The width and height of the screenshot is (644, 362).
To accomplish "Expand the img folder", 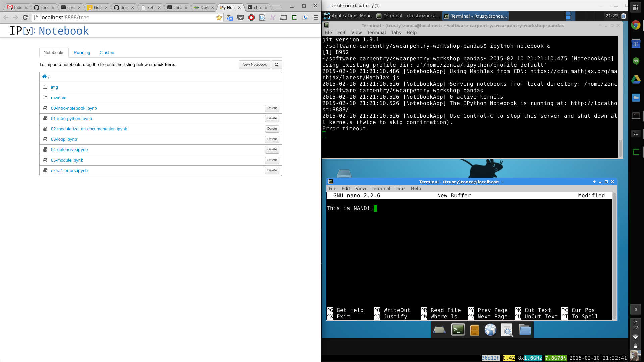I will click(54, 87).
